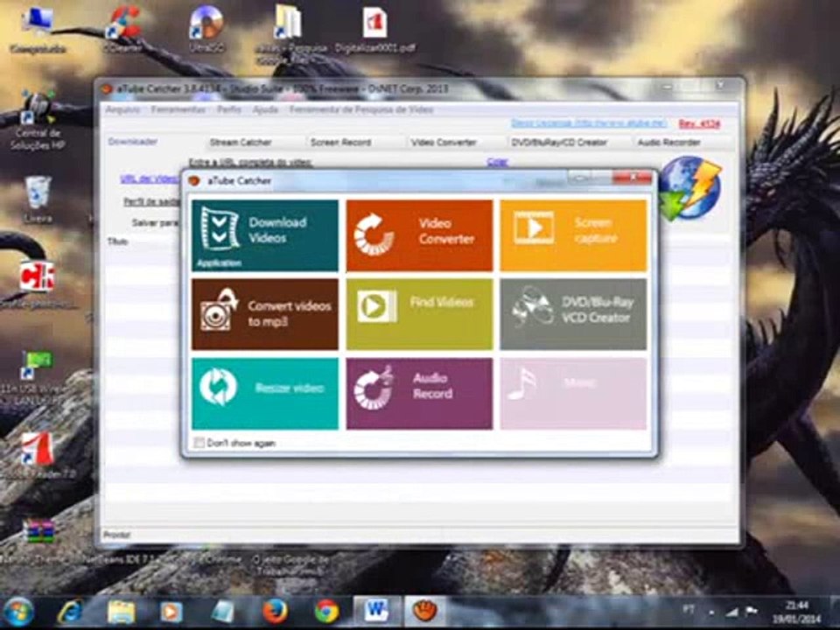
Task: Launch Firefox from the taskbar
Action: coord(276,612)
